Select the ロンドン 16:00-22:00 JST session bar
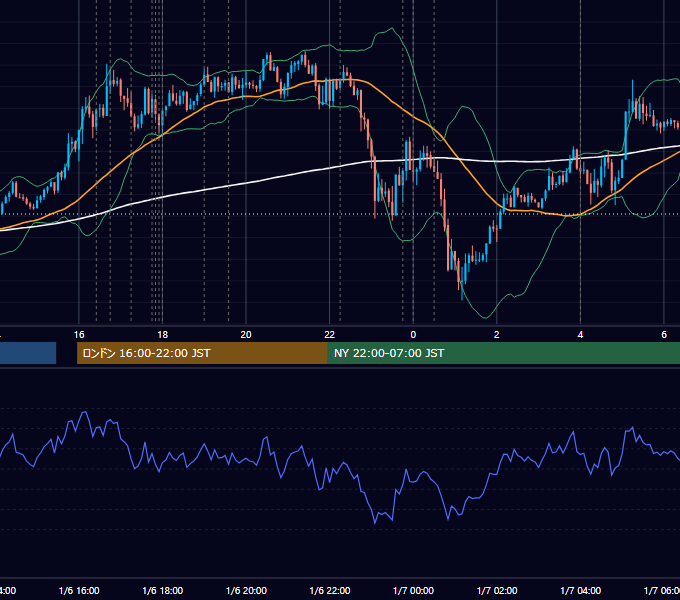Viewport: 680px width, 600px height. coord(202,353)
